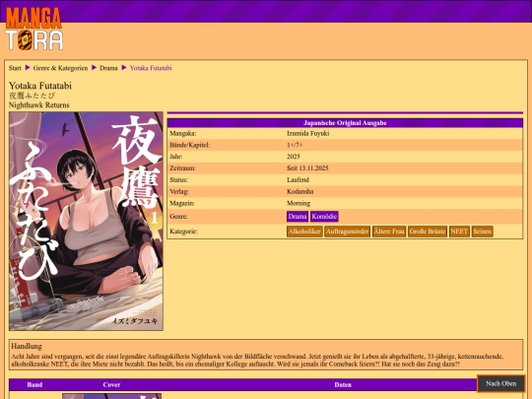The image size is (532, 399).
Task: Click the date Seit 13.11.2025
Action: pyautogui.click(x=307, y=167)
